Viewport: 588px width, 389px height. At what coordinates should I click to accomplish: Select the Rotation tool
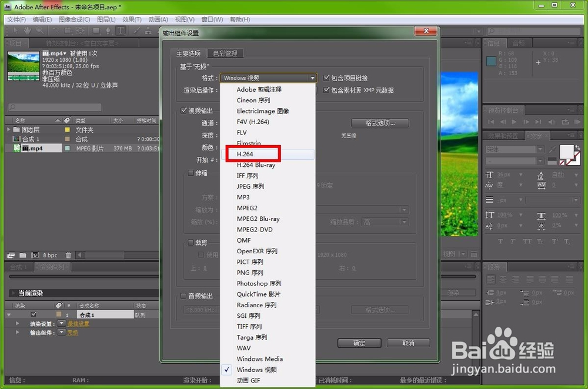click(x=55, y=31)
